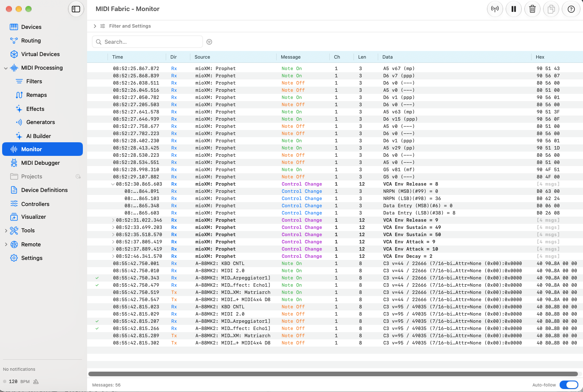
Task: Select the Monitor sidebar item
Action: coord(42,149)
